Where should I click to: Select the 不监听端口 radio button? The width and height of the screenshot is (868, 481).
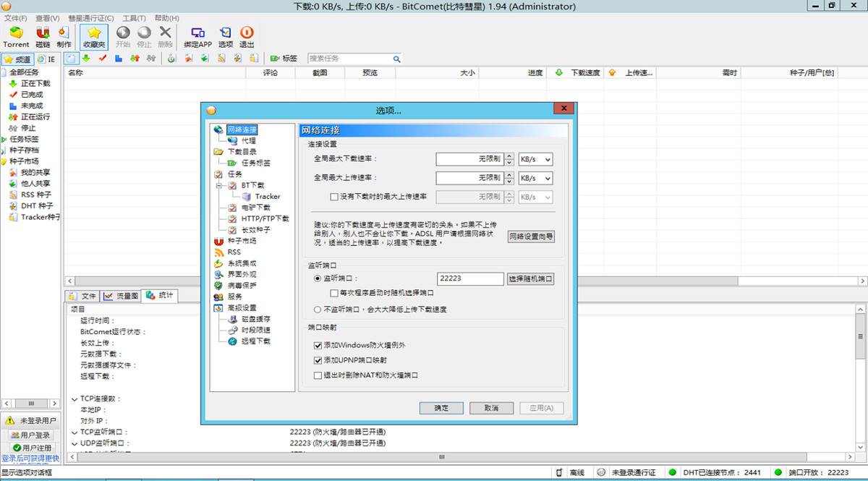[317, 310]
